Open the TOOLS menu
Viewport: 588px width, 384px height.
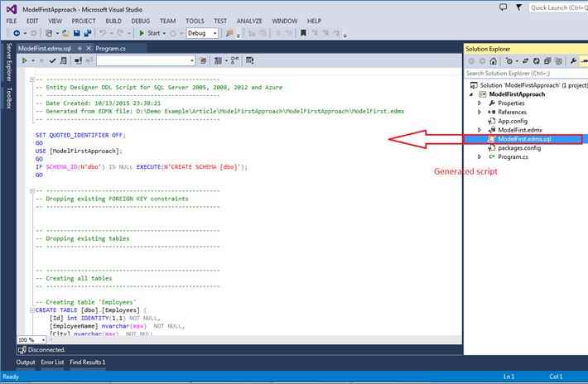(195, 21)
